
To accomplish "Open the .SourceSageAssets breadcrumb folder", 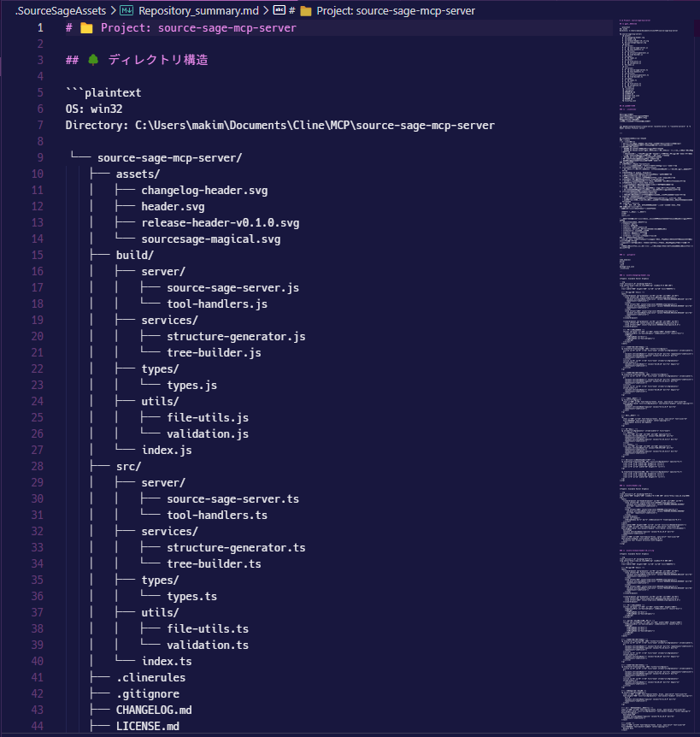I will (62, 10).
